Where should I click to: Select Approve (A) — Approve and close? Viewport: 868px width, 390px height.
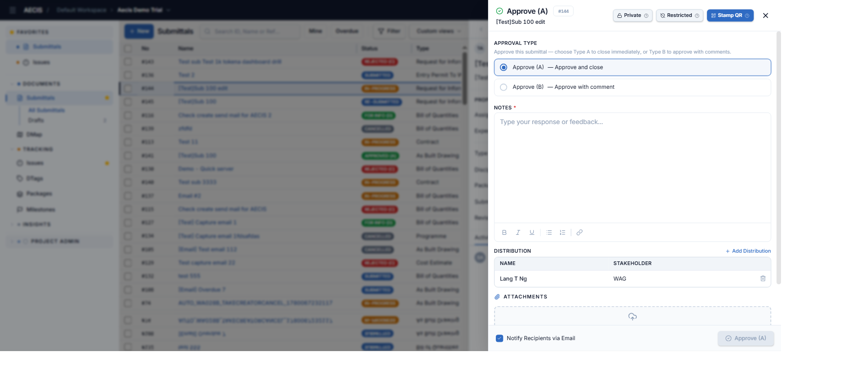[x=632, y=67]
